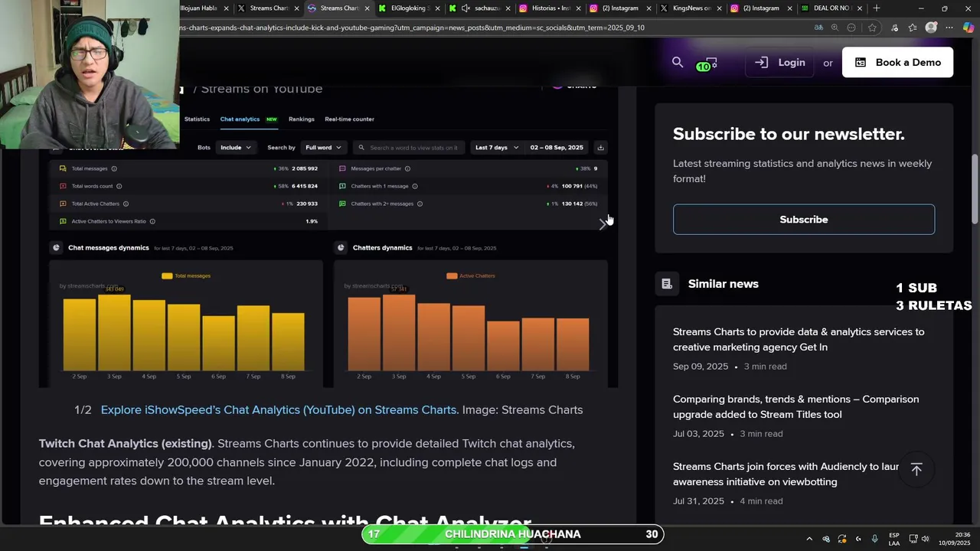
Task: Click the info icon beside Chatters with 1 message
Action: pyautogui.click(x=415, y=186)
